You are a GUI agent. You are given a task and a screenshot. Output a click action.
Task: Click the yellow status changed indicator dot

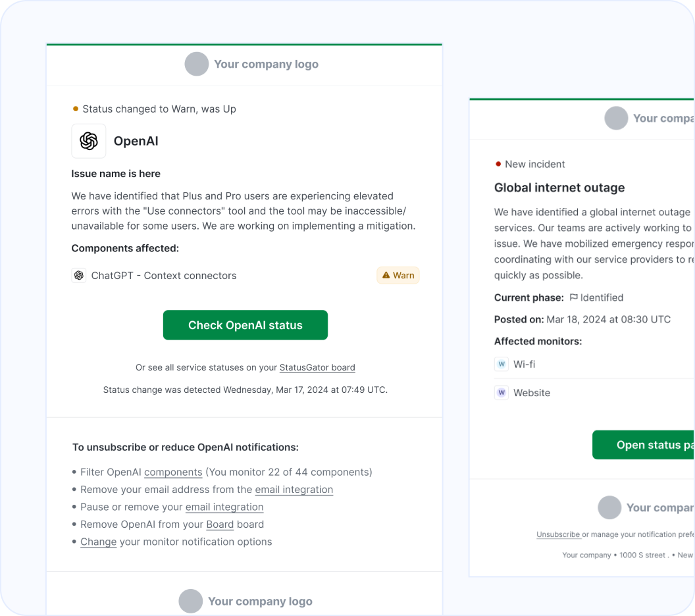pos(76,109)
